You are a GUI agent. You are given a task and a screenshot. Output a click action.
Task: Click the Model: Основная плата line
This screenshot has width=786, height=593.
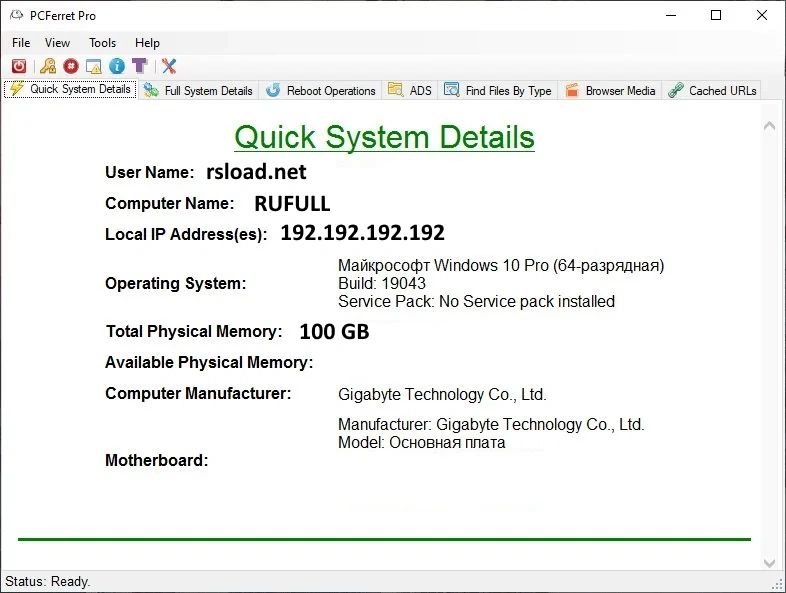pyautogui.click(x=422, y=443)
